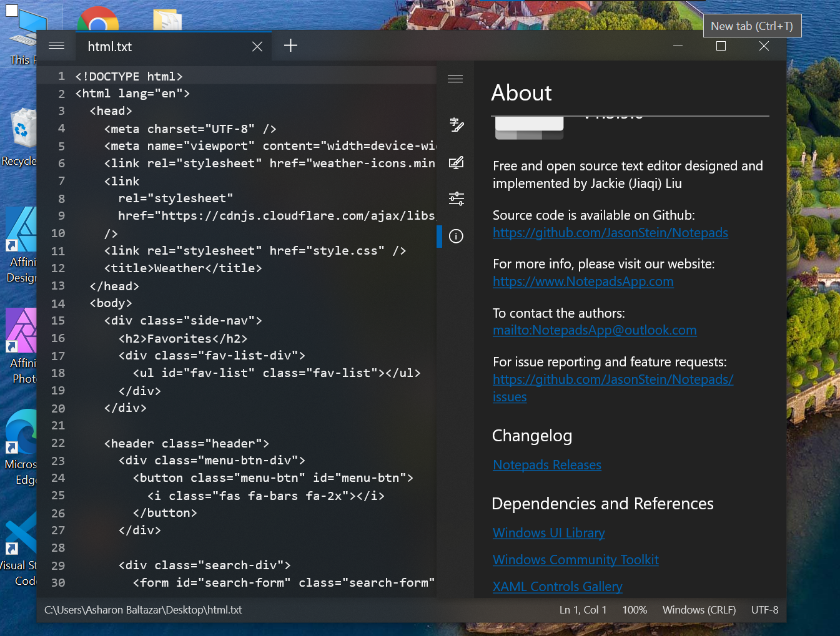
Task: Open the GitHub JasonStein/Notepads source link
Action: pyautogui.click(x=610, y=233)
